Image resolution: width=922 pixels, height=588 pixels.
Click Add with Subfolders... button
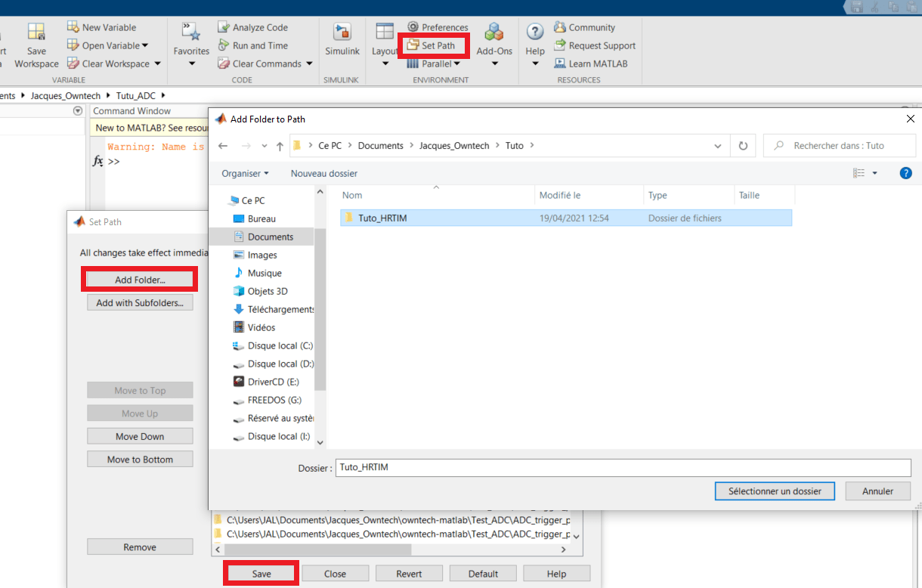(140, 303)
